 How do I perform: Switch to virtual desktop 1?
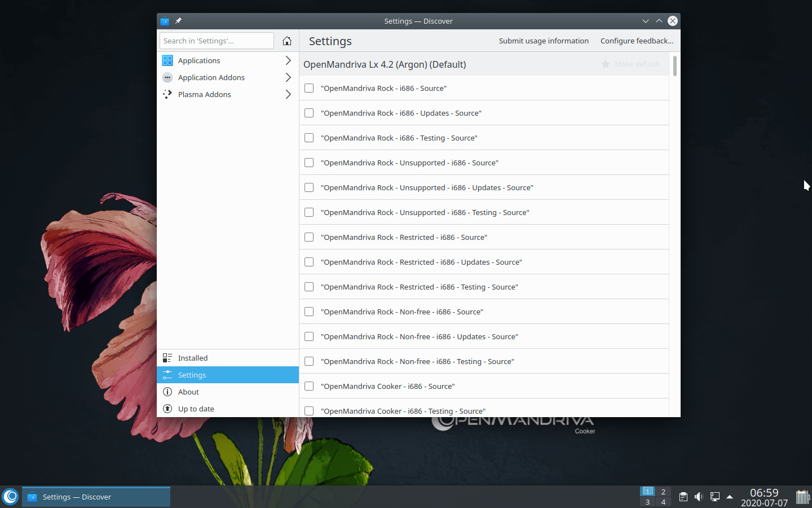(x=647, y=492)
